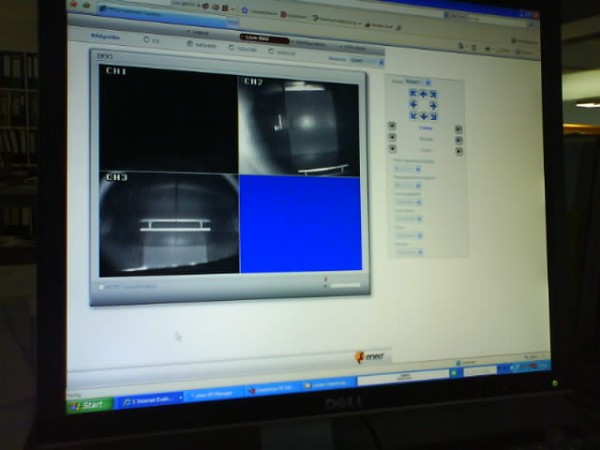Click the star favorites icon at top-left
This screenshot has height=450, width=600.
coord(74,5)
